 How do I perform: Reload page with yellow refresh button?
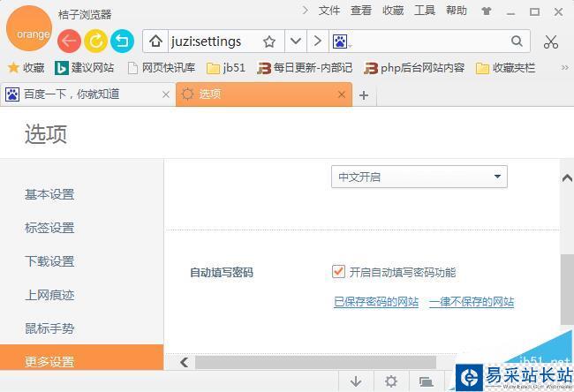(95, 41)
